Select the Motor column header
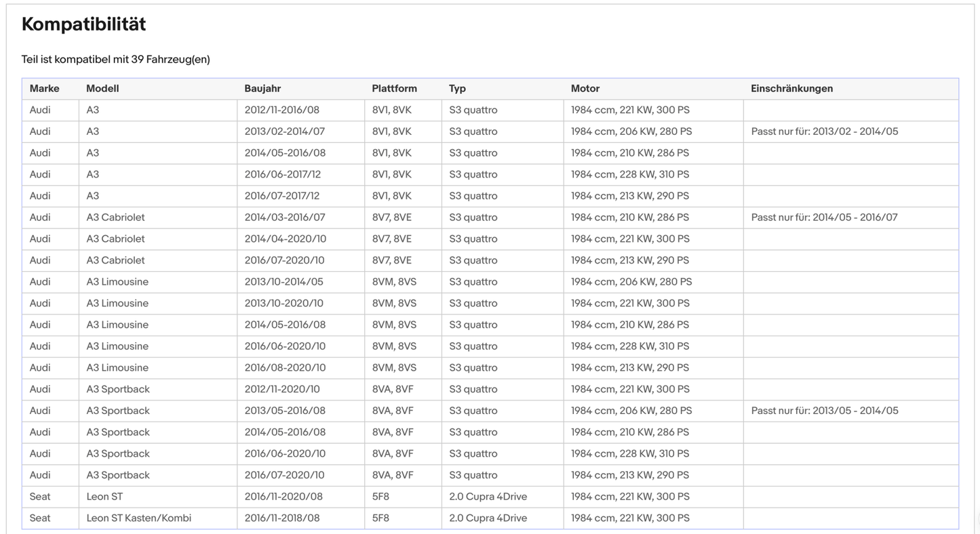Screen dimensions: 980x534 pyautogui.click(x=585, y=89)
